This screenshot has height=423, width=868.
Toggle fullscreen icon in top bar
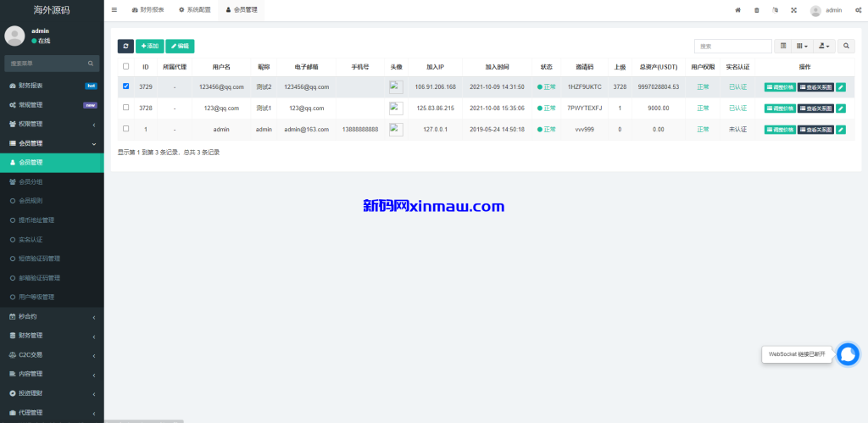pyautogui.click(x=793, y=10)
